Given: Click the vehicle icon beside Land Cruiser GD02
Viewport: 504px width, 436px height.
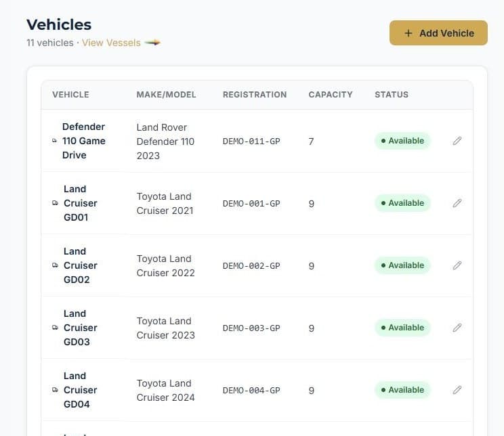Looking at the screenshot, I should [x=55, y=265].
